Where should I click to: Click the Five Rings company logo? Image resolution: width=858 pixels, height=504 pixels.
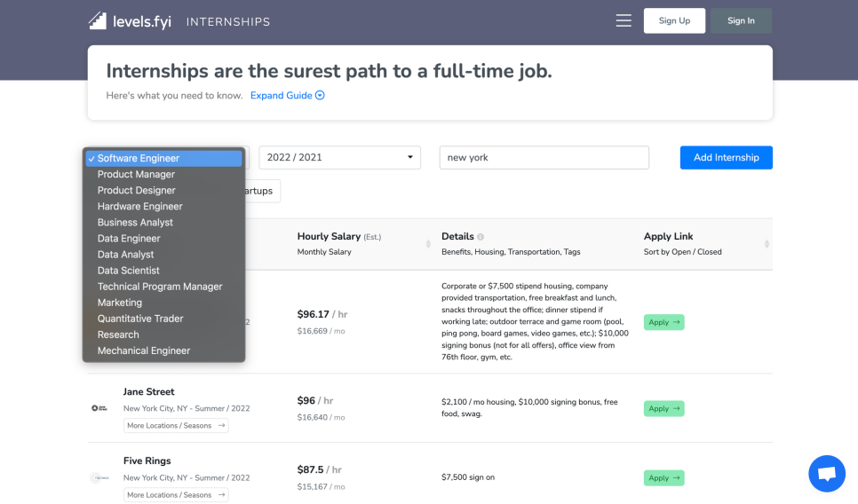[99, 477]
